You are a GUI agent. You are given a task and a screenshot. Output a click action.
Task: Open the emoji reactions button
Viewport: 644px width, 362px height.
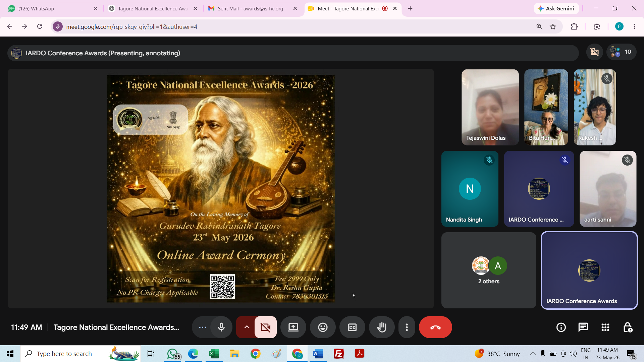click(323, 327)
